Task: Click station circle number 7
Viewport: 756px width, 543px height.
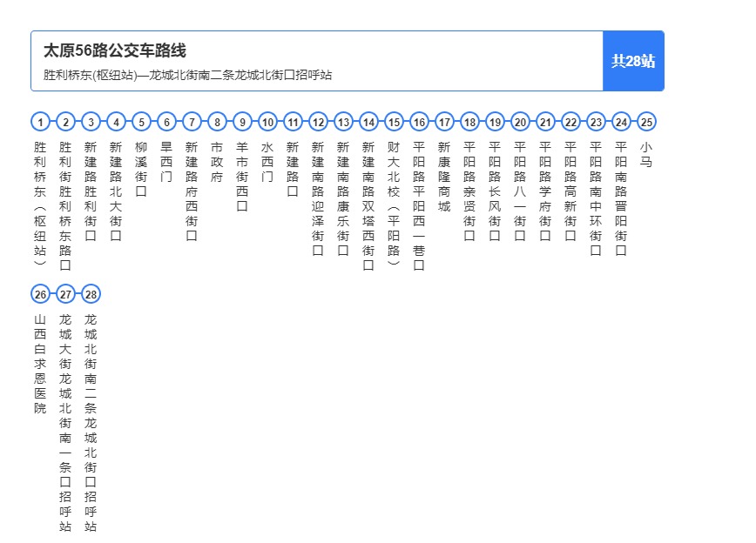Action: [x=192, y=122]
